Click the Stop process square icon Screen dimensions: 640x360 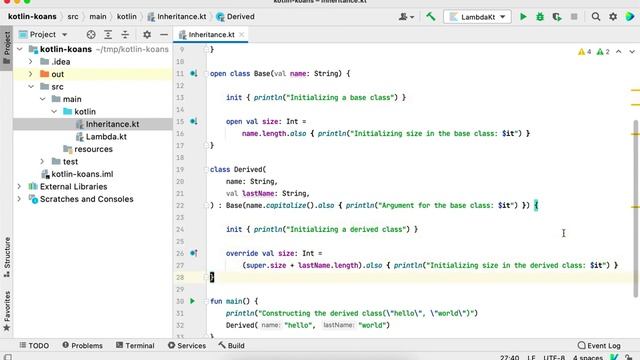click(574, 17)
